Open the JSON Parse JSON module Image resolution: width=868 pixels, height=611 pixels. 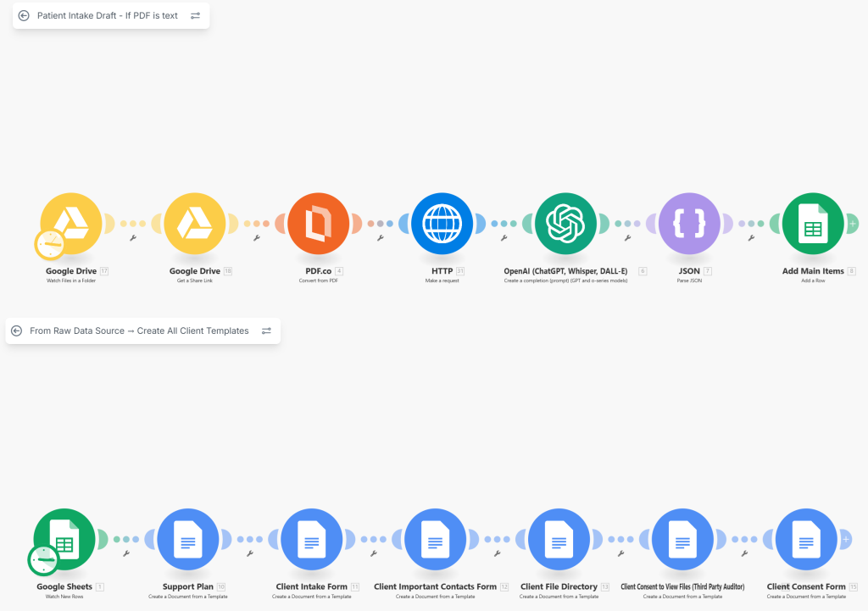[x=689, y=224]
